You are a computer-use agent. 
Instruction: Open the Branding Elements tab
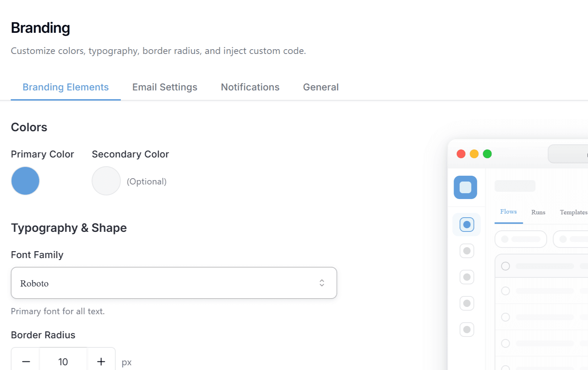click(66, 87)
